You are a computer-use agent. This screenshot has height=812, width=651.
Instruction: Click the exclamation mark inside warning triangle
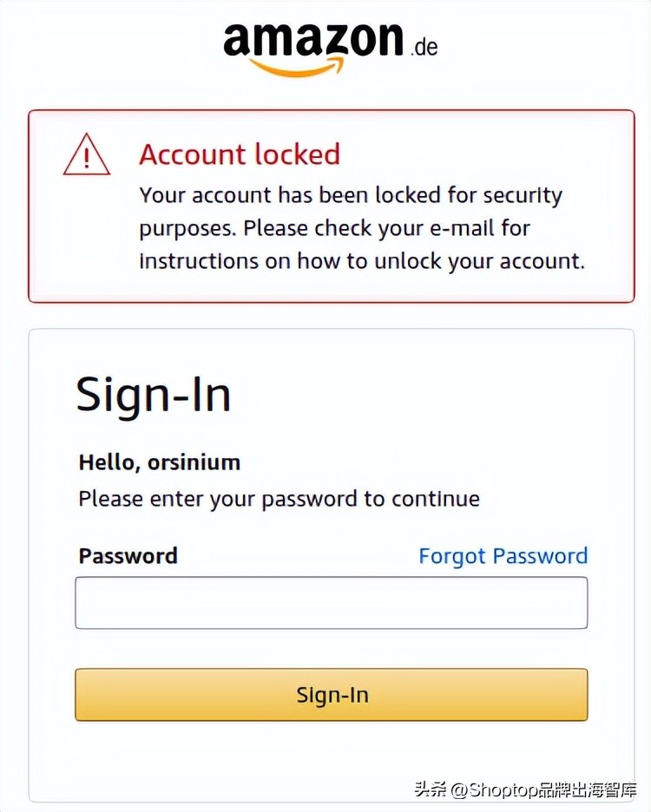(x=87, y=159)
